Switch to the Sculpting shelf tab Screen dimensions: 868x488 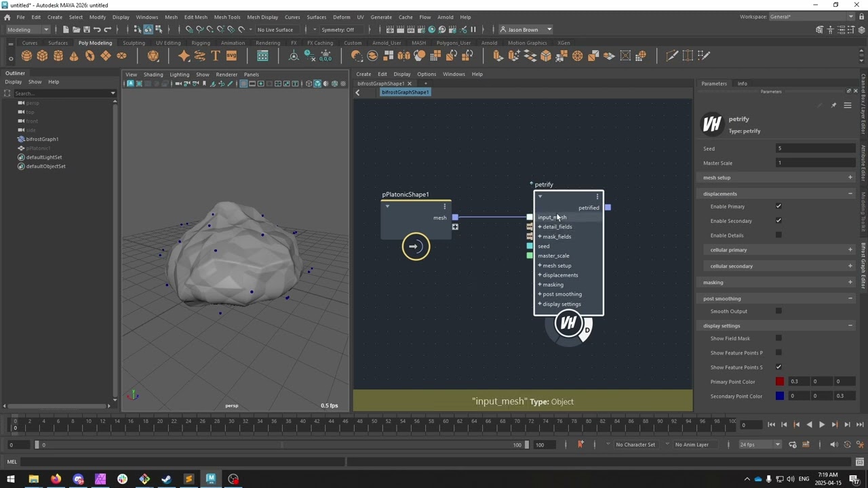coord(134,43)
